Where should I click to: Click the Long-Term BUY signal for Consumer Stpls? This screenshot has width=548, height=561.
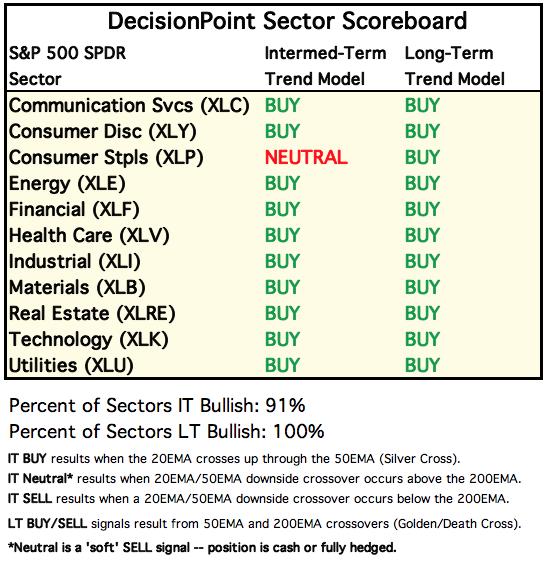[422, 157]
